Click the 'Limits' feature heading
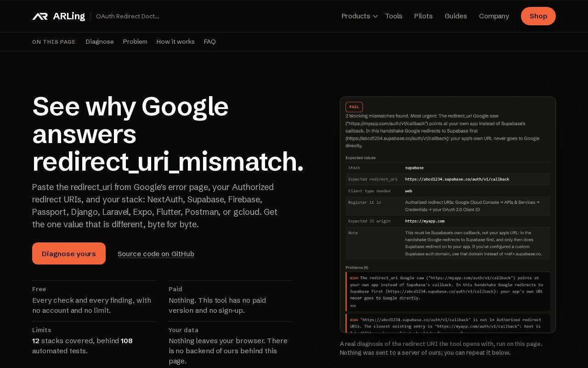 42,330
